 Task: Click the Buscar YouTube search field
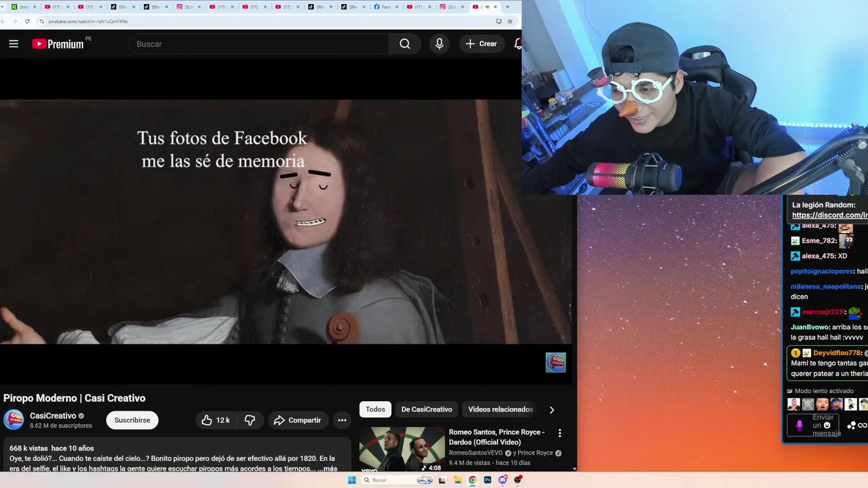258,43
